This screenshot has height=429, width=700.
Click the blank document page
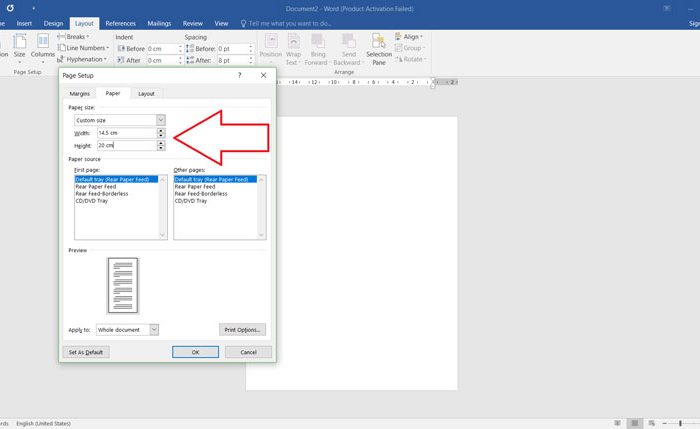click(x=367, y=254)
